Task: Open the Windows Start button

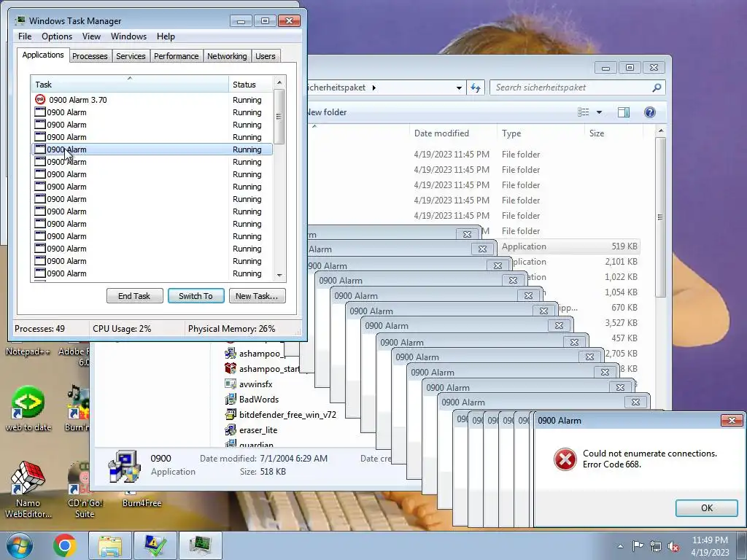Action: (x=20, y=545)
